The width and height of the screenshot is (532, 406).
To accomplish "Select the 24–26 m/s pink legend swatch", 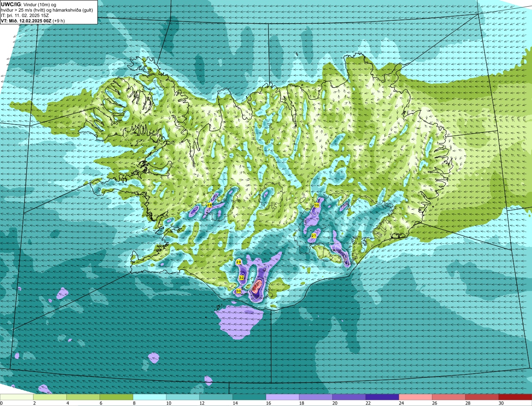I will click(x=416, y=397).
